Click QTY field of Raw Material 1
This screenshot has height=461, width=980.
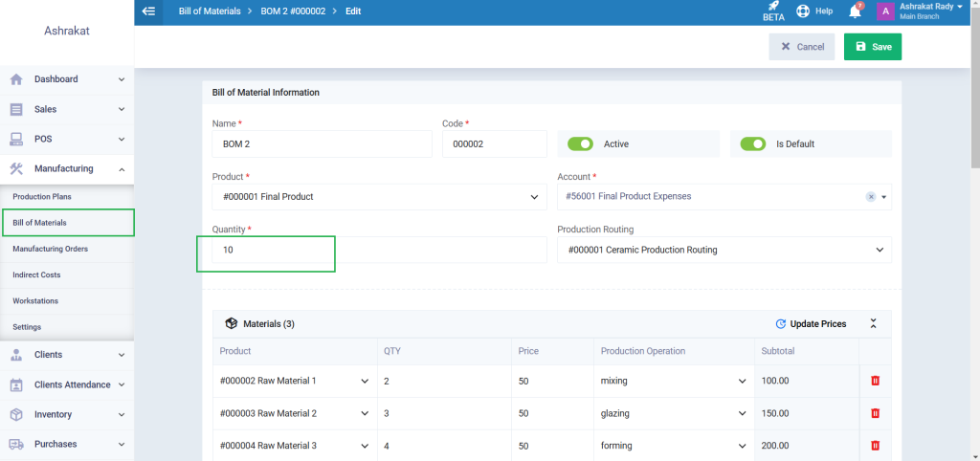tap(444, 381)
